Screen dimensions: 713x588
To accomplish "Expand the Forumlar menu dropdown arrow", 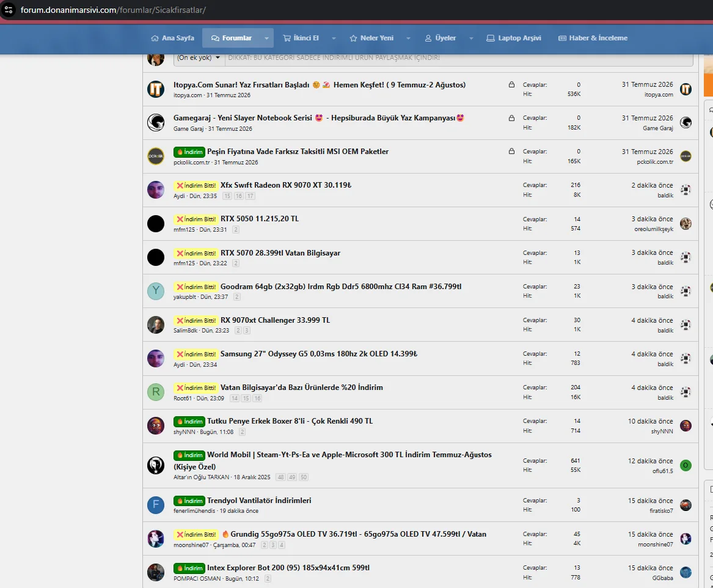I will tap(266, 38).
